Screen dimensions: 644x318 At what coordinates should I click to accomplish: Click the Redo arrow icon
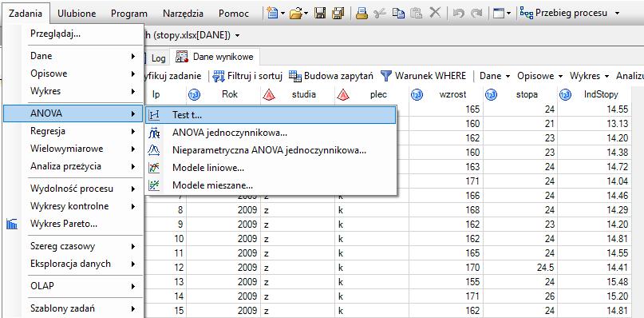(x=476, y=14)
